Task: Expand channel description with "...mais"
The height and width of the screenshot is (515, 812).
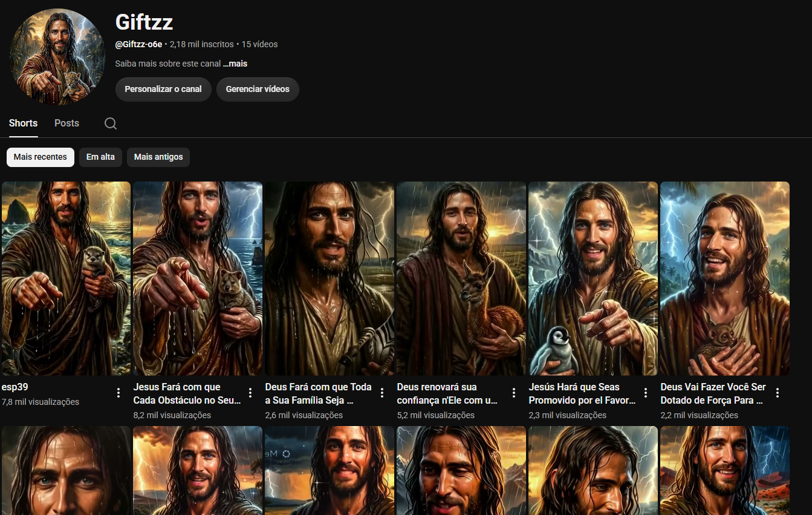Action: click(x=235, y=64)
